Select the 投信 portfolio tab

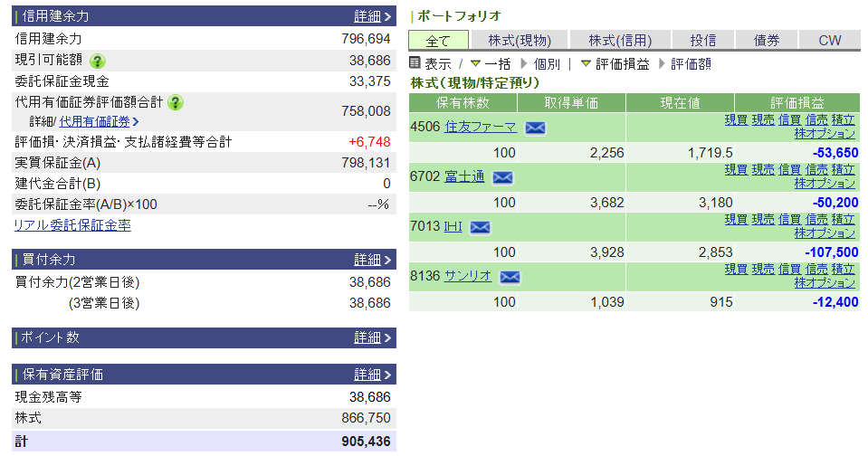click(703, 40)
